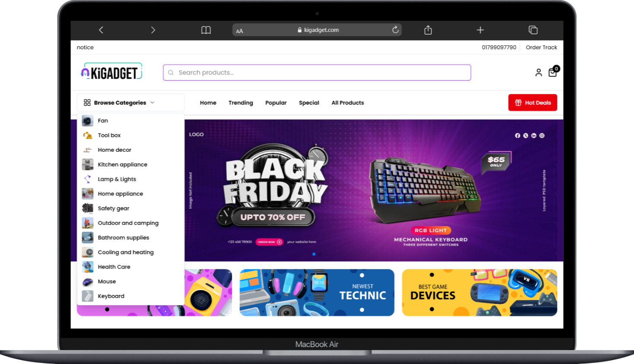Select the active blue carousel dot

point(314,254)
